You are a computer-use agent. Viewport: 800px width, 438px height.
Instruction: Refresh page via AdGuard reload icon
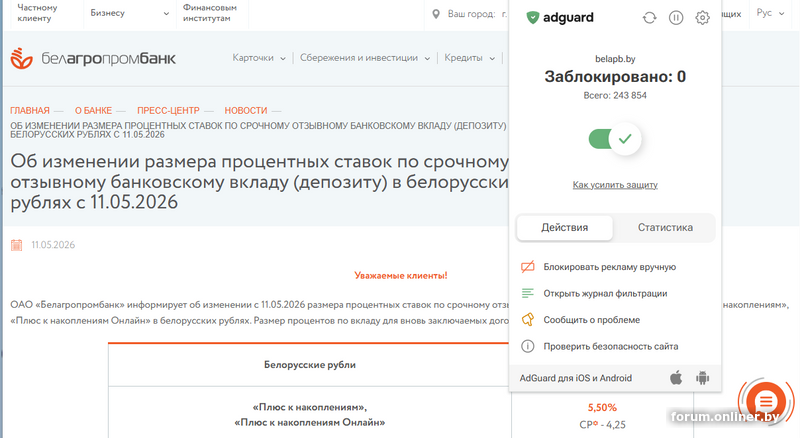(x=649, y=18)
